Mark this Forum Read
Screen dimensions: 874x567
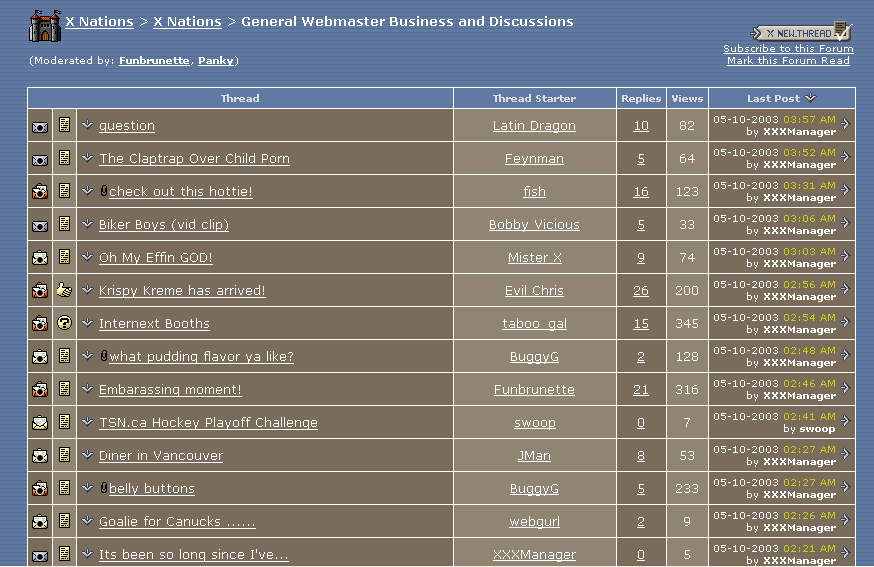[x=788, y=61]
